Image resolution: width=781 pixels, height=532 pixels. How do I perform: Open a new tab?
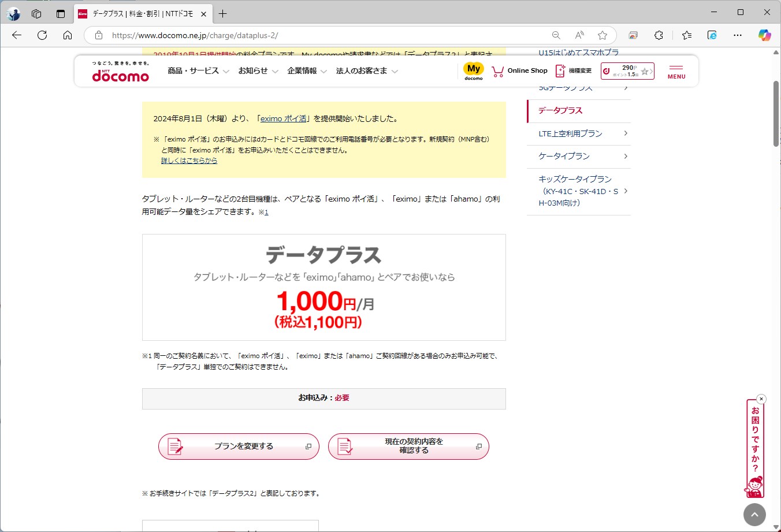pos(223,14)
